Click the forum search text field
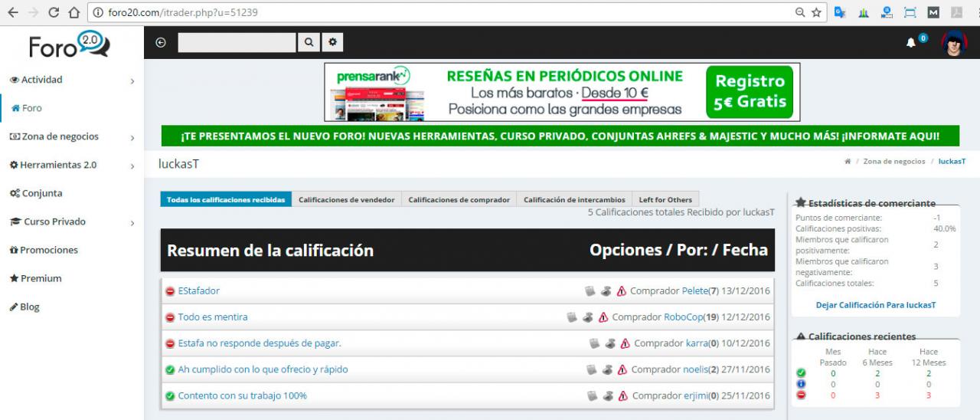The image size is (980, 420). tap(237, 43)
